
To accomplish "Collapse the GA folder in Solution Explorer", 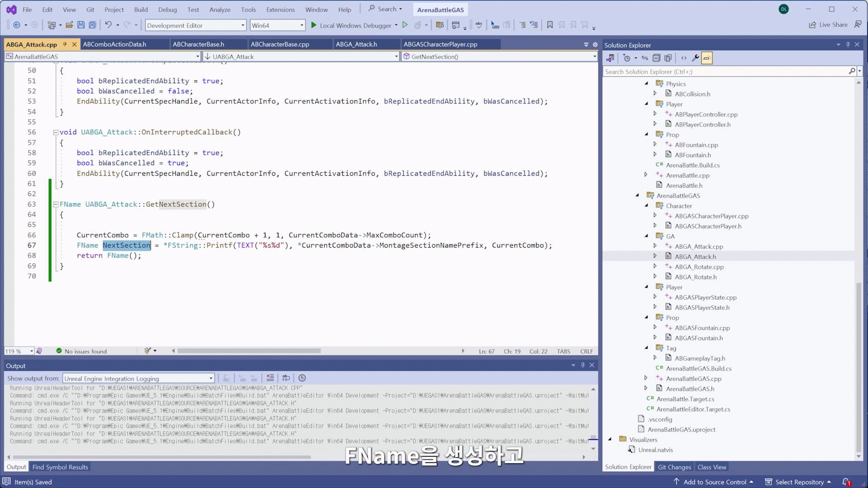I will point(646,236).
